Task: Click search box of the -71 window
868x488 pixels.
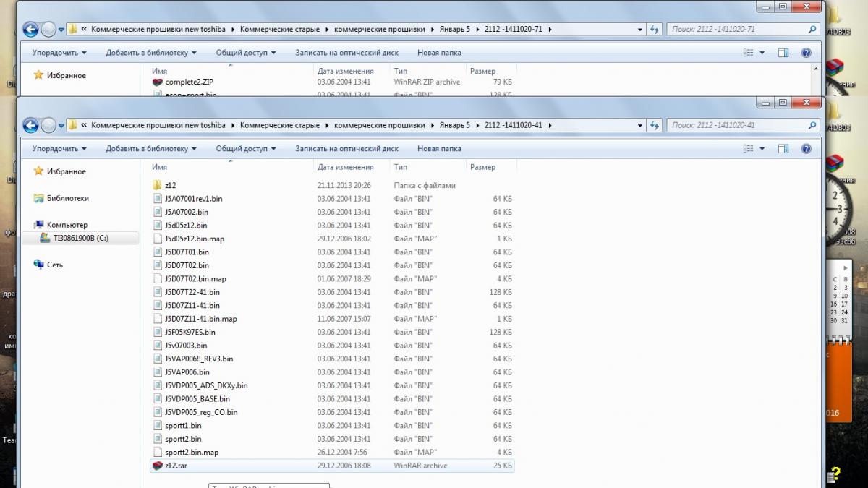Action: [742, 30]
